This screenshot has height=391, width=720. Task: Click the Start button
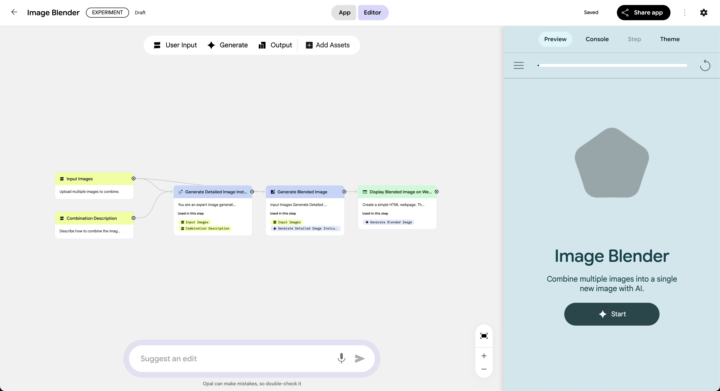[612, 314]
